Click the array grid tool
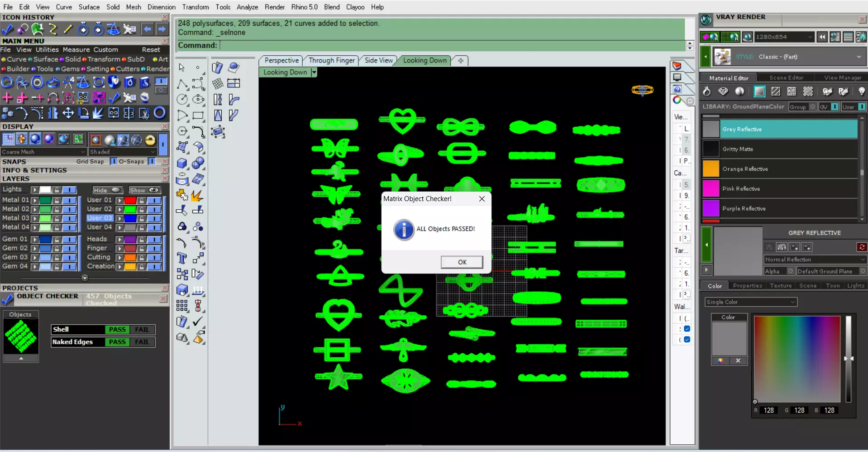This screenshot has height=452, width=868. [x=182, y=306]
